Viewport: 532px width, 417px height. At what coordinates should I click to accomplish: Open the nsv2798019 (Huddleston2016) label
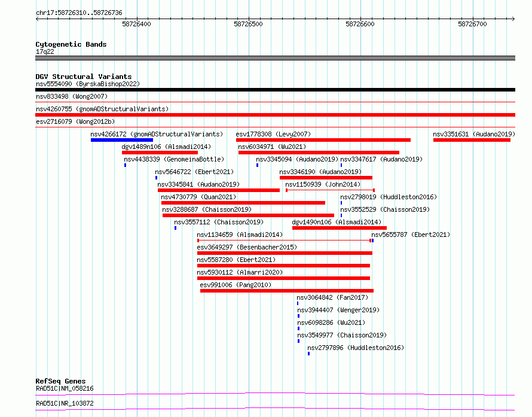(x=389, y=197)
